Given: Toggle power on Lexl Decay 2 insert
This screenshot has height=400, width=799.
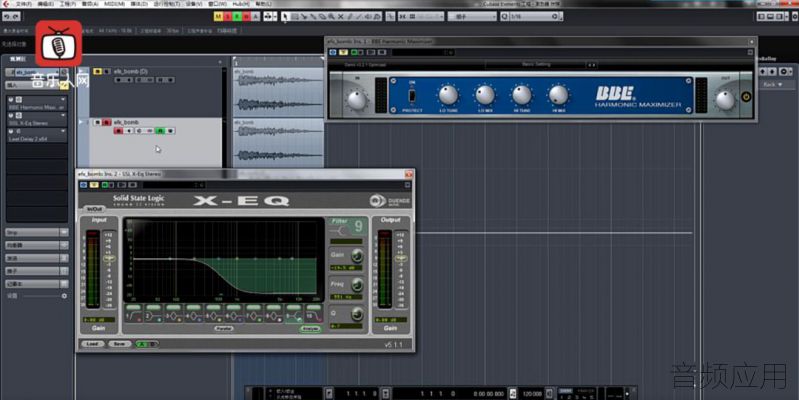Looking at the screenshot, I should [11, 131].
